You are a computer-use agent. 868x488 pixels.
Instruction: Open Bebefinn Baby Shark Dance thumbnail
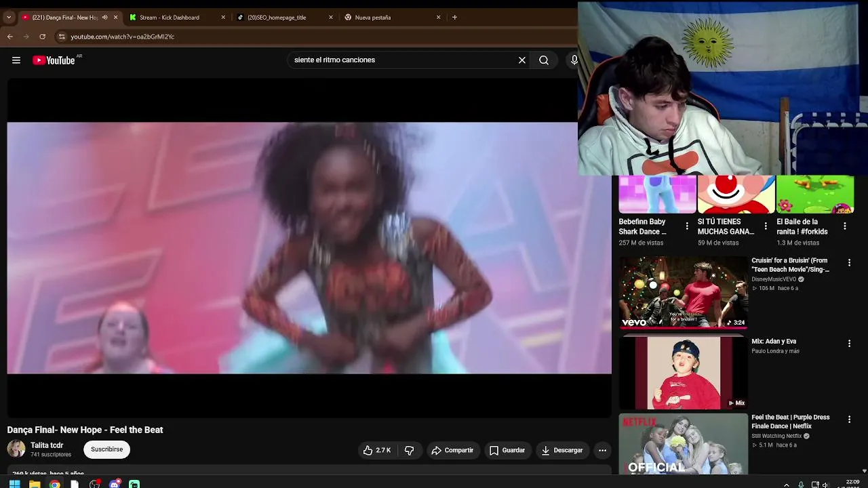(658, 194)
